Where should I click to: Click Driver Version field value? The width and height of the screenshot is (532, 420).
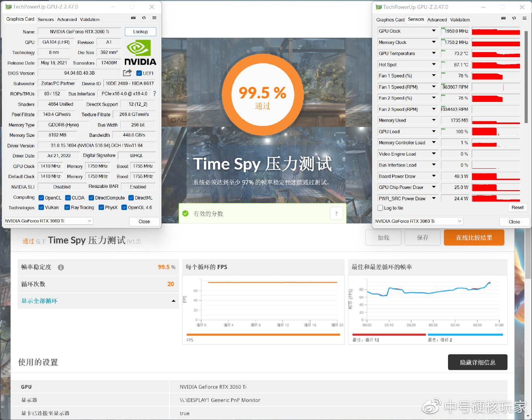coord(96,145)
